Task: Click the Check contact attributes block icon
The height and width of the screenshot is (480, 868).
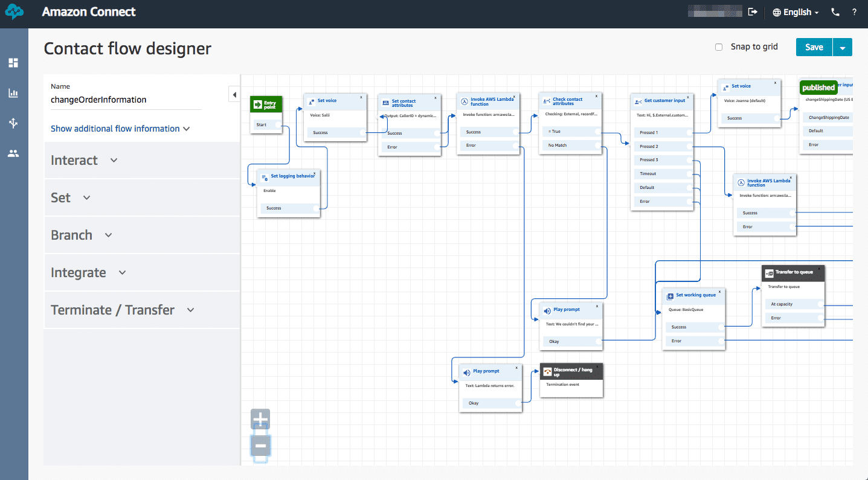Action: 547,101
